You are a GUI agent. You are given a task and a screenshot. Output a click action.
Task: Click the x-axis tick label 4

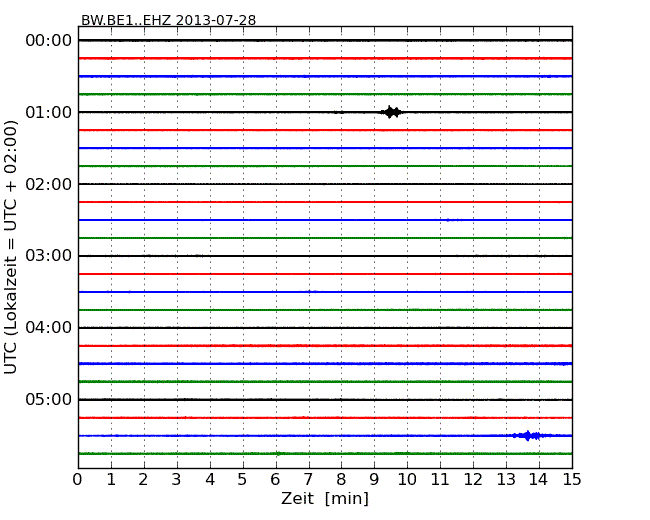pos(210,480)
